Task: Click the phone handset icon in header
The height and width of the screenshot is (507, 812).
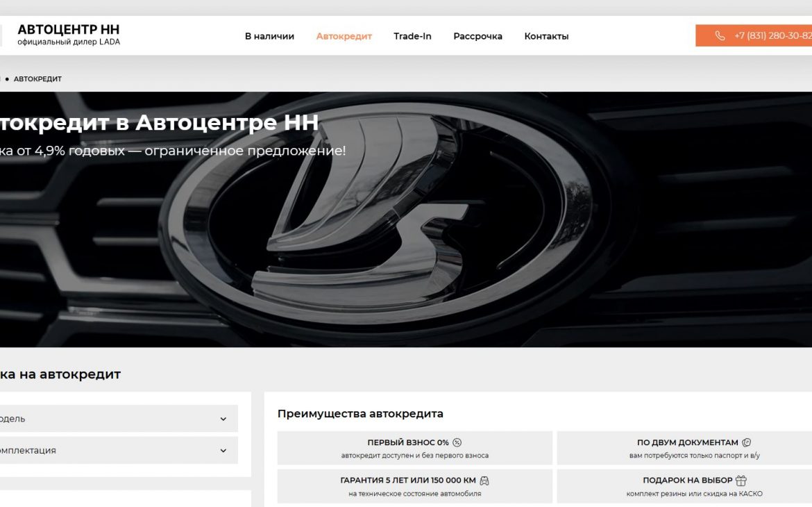Action: pos(720,36)
